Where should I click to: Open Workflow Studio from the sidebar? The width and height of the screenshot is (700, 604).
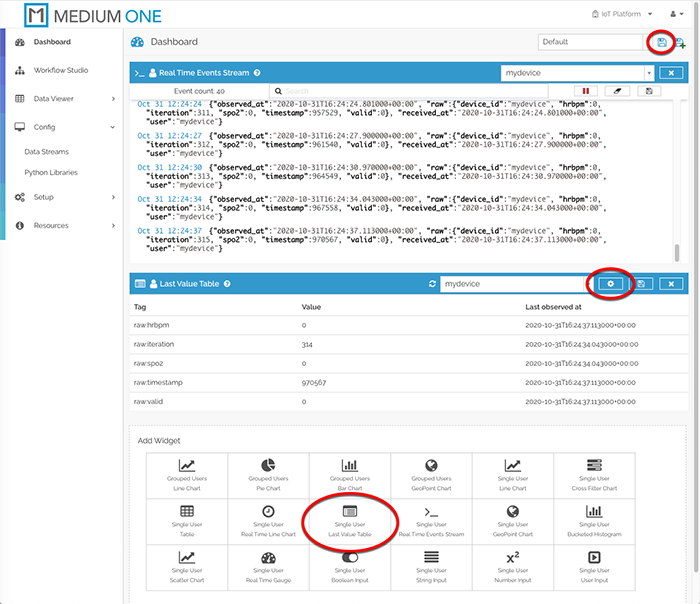click(60, 70)
